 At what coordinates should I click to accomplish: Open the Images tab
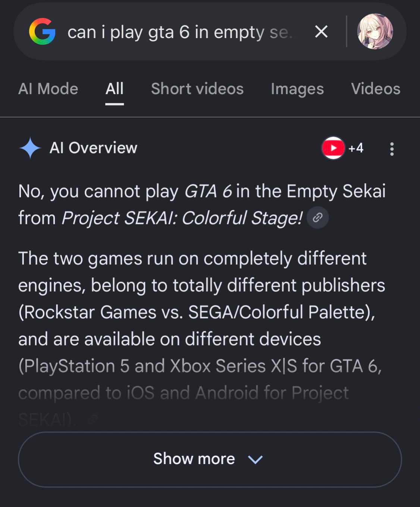coord(297,89)
